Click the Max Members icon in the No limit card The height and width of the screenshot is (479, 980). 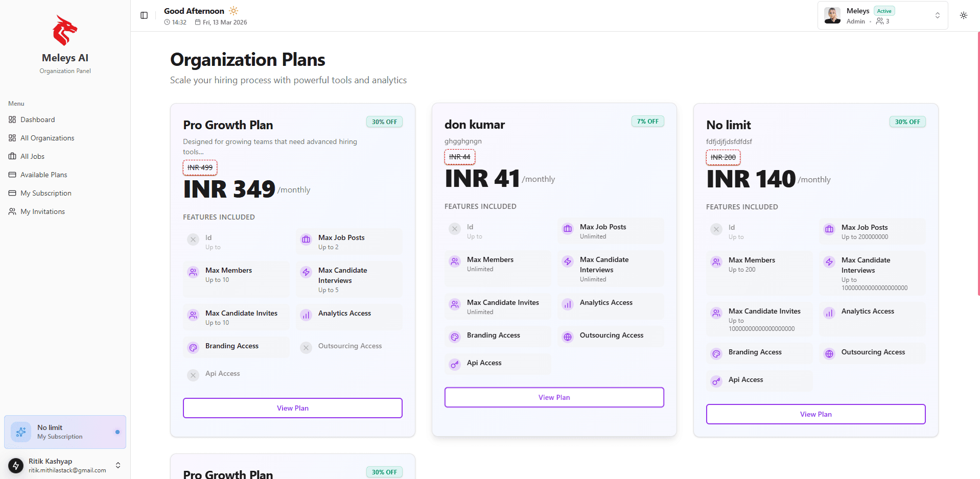tap(716, 262)
